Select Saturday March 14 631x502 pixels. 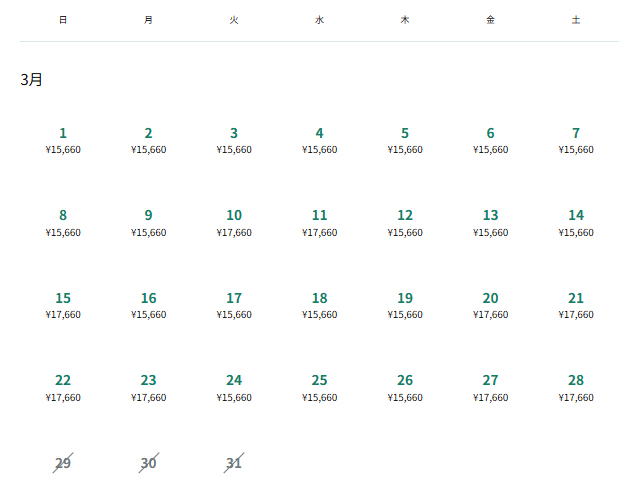pos(576,222)
